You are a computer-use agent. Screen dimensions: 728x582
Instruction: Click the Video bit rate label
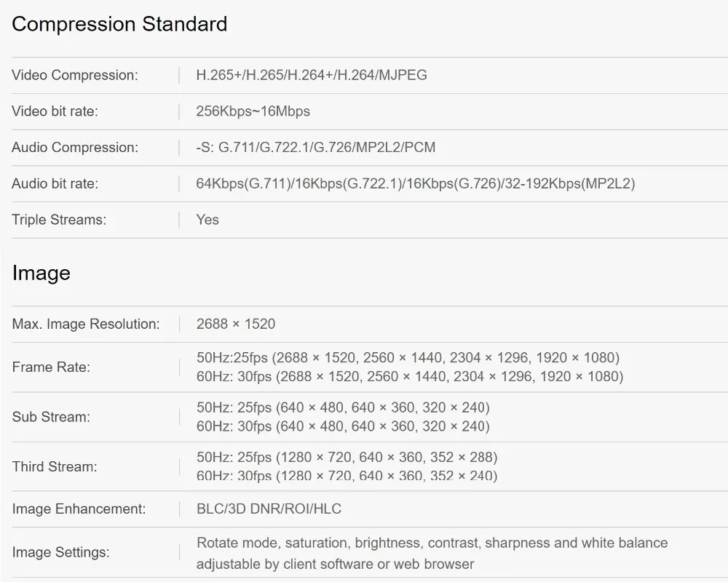coord(55,111)
